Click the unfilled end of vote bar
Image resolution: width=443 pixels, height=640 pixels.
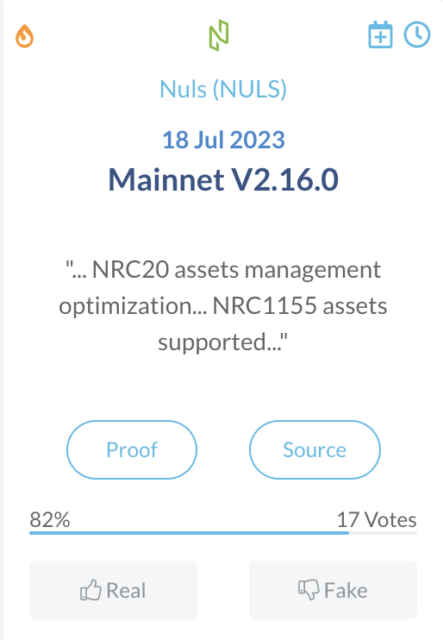click(x=383, y=533)
